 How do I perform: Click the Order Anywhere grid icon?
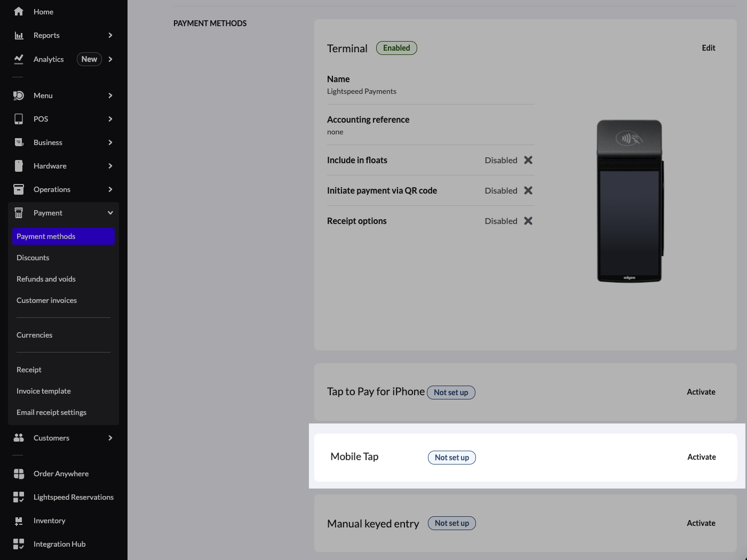point(19,473)
